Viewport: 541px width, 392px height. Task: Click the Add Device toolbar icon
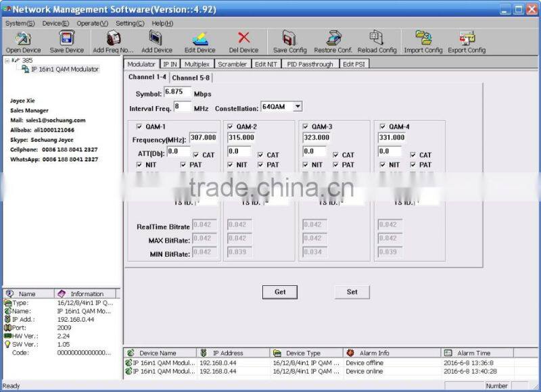(156, 39)
